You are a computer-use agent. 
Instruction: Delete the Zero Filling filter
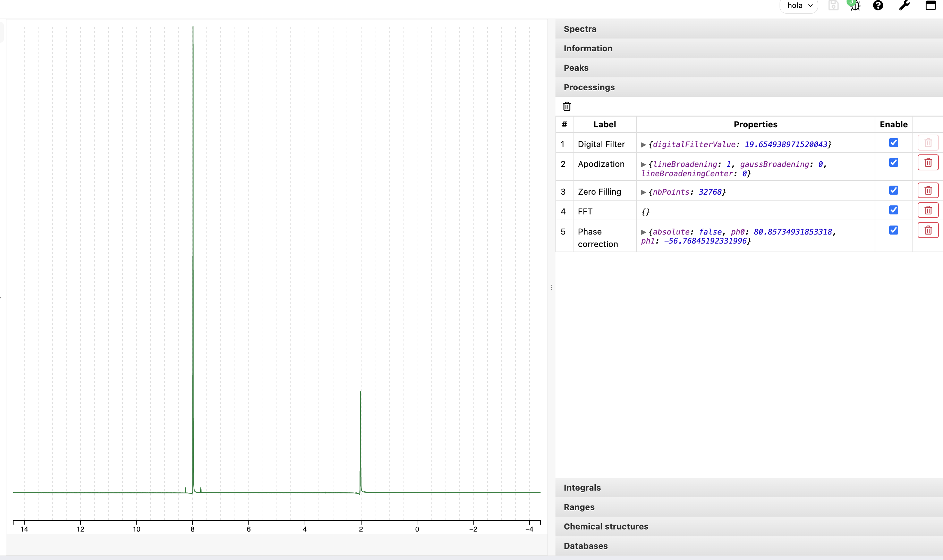point(927,190)
